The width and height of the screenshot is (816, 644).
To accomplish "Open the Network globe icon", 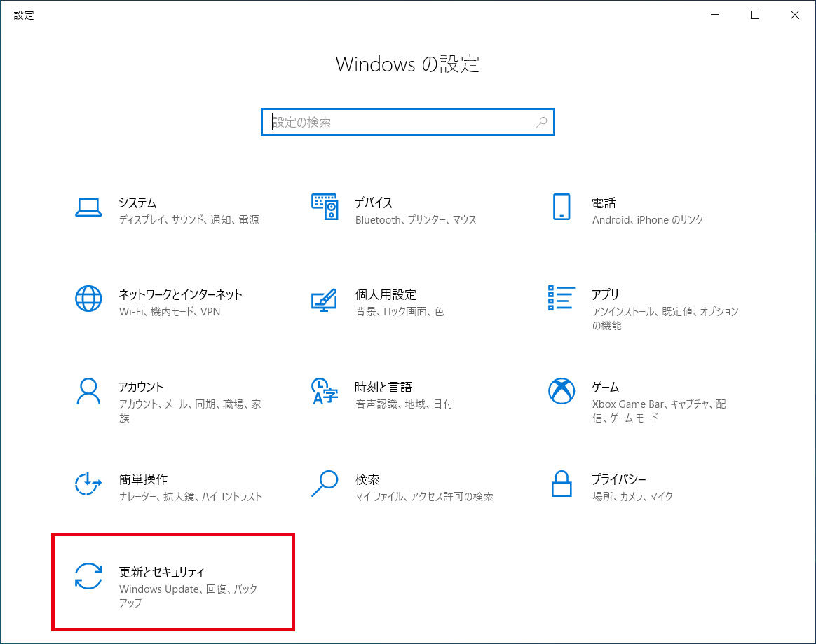I will point(88,299).
